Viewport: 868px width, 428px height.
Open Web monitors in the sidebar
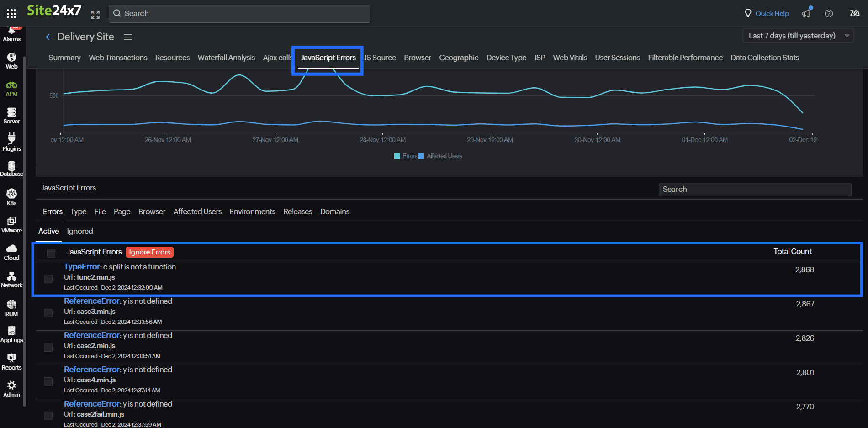coord(12,61)
